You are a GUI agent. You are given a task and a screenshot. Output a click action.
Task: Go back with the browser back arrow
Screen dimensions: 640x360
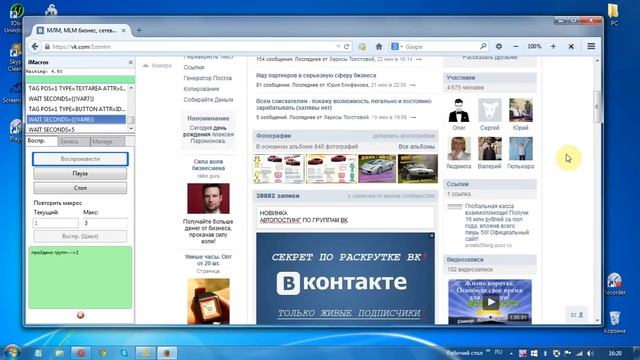(x=35, y=47)
